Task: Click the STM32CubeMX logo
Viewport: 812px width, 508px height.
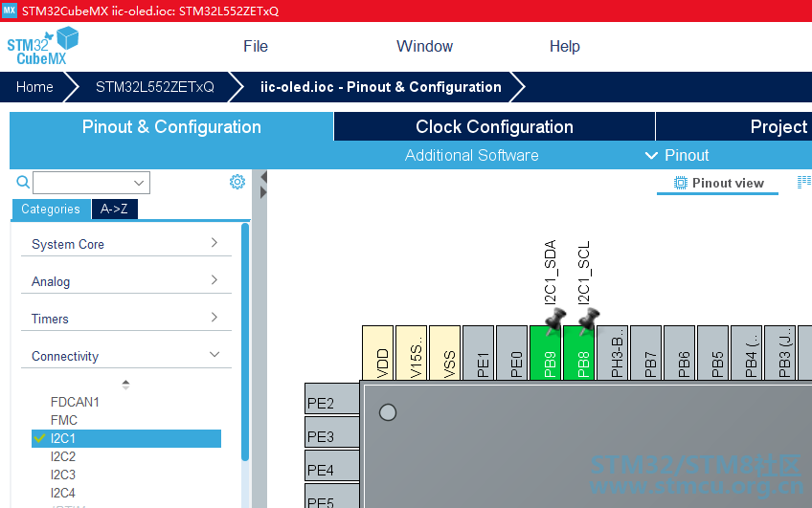Action: click(42, 47)
